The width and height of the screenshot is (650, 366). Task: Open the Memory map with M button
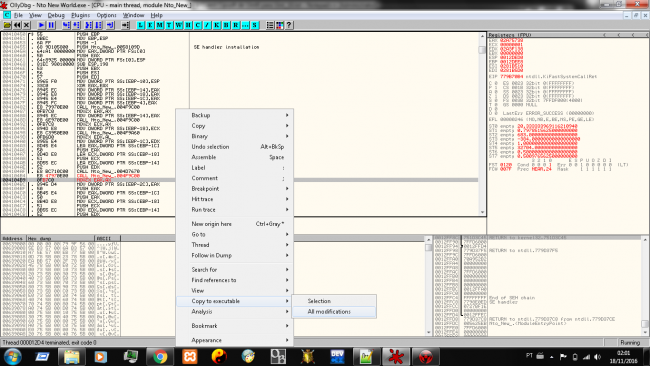(160, 25)
